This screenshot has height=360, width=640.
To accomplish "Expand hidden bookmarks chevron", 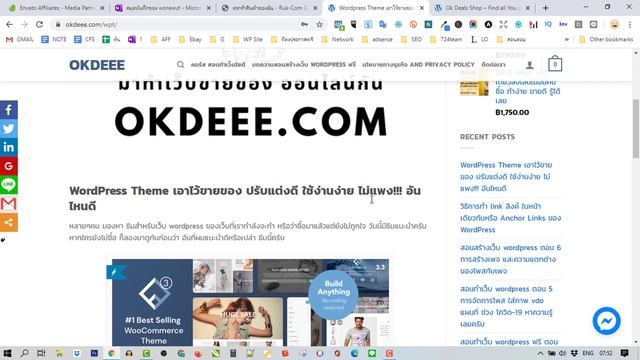I will click(x=567, y=39).
